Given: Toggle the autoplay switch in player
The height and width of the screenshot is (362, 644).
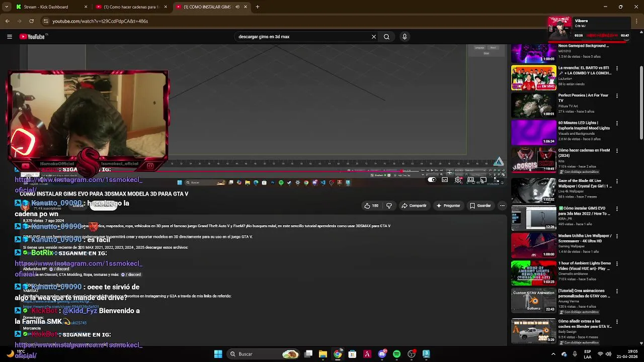Looking at the screenshot, I should click(x=433, y=180).
